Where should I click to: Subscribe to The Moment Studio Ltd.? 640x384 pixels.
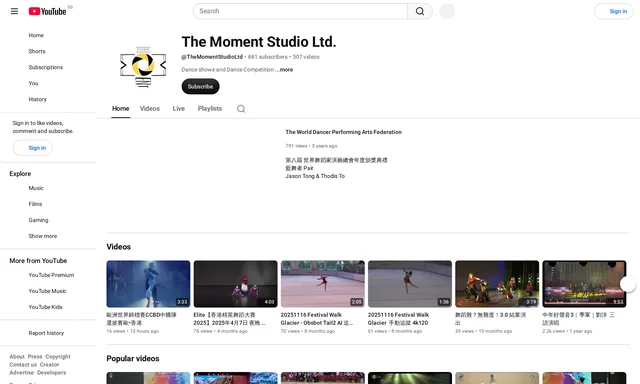pyautogui.click(x=200, y=87)
